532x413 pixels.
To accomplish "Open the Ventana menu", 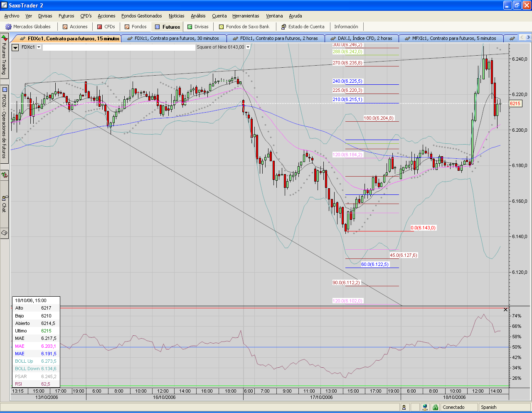I will [274, 16].
